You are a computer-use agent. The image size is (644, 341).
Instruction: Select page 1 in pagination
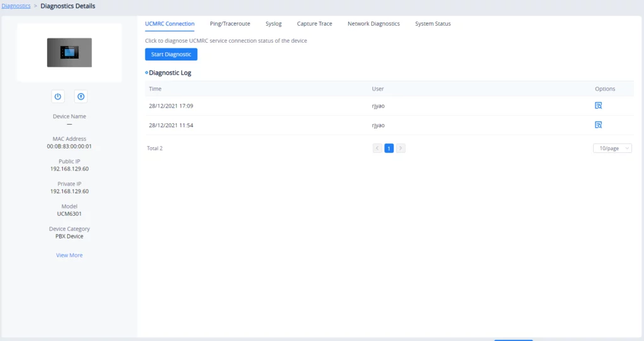point(389,148)
